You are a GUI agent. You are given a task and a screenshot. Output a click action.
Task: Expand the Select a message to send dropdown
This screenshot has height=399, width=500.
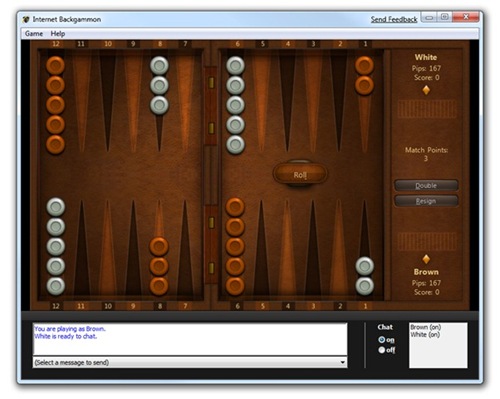point(190,362)
